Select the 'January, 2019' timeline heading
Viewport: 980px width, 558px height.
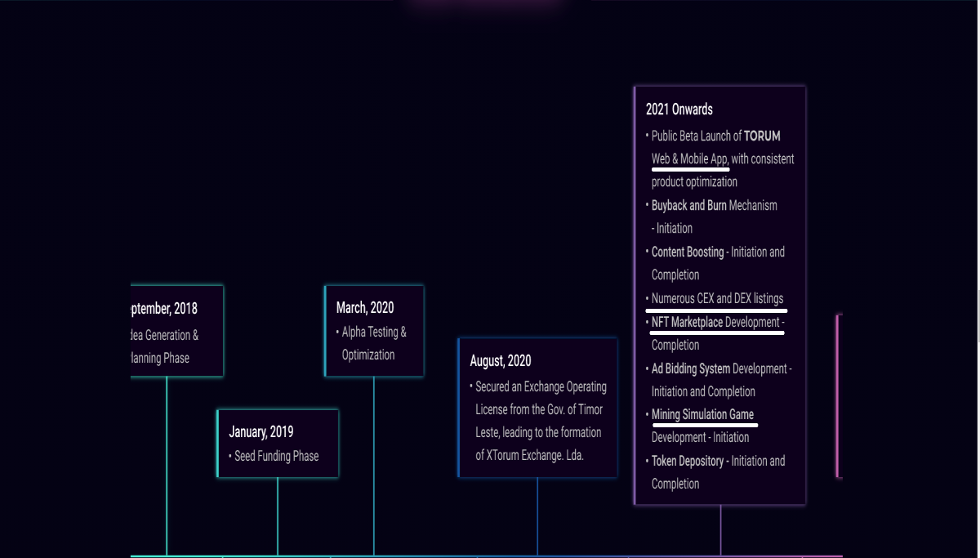pyautogui.click(x=261, y=432)
